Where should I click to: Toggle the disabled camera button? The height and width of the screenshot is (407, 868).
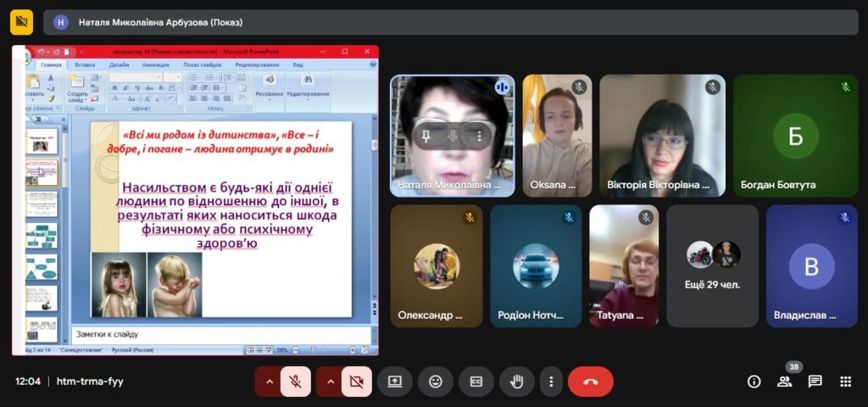356,382
